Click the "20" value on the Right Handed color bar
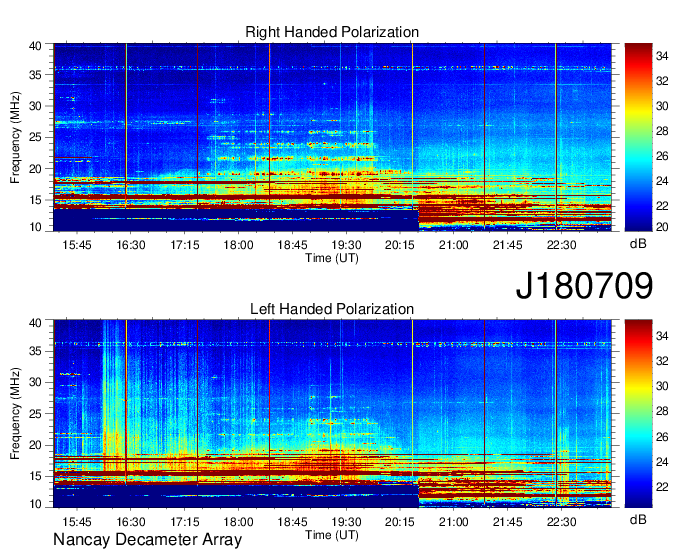This screenshot has height=552, width=680. coord(662,227)
